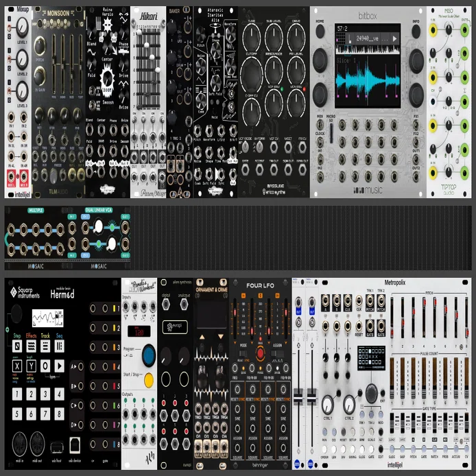This screenshot has height=476, width=476.
Task: Select Hermod pad number 6
Action: tap(32, 414)
